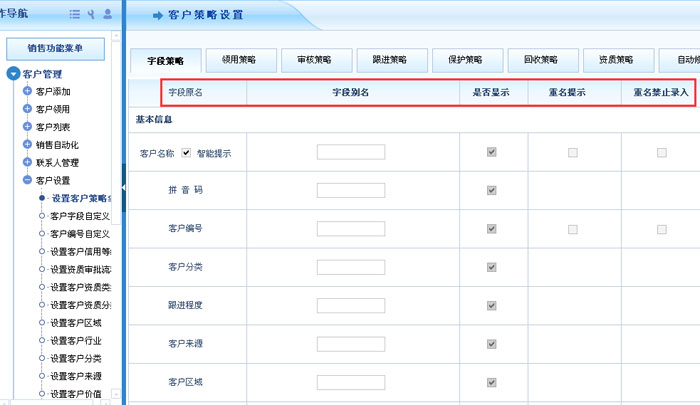Click the list view icon in navigation header
This screenshot has width=700, height=405.
tap(75, 15)
